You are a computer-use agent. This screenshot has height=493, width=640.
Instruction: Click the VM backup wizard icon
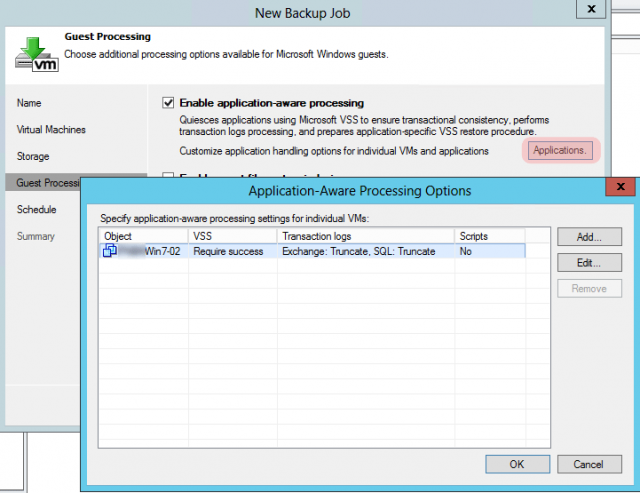[37, 54]
